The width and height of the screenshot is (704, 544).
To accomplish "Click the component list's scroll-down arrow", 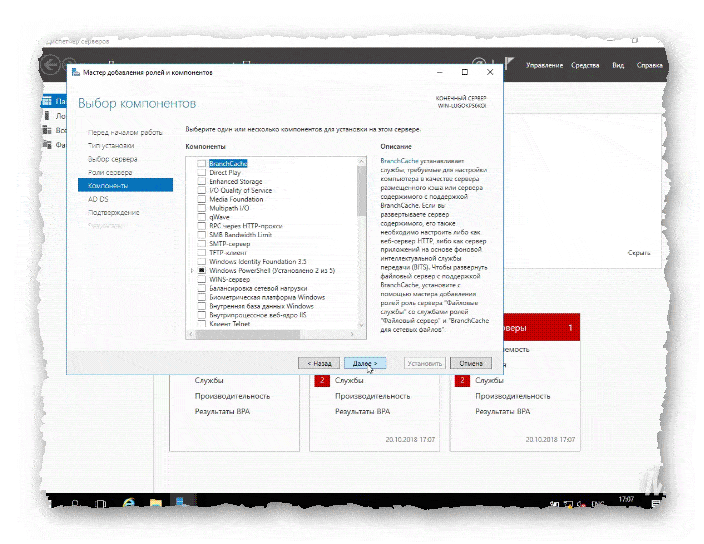I will click(361, 325).
